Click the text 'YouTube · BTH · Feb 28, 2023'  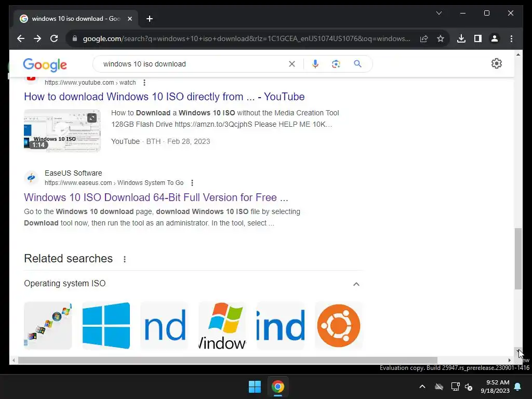point(161,141)
